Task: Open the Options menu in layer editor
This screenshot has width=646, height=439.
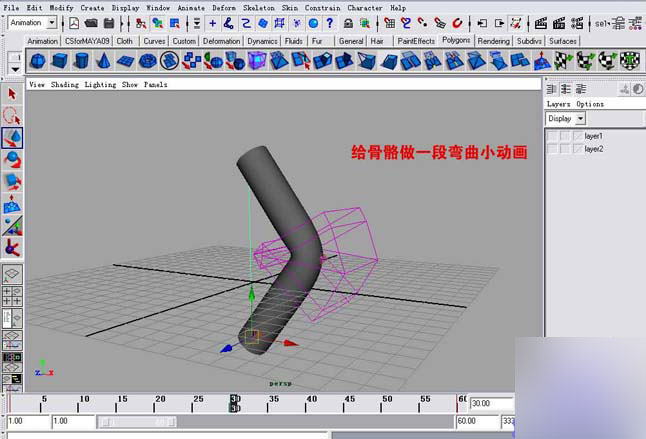Action: tap(590, 104)
